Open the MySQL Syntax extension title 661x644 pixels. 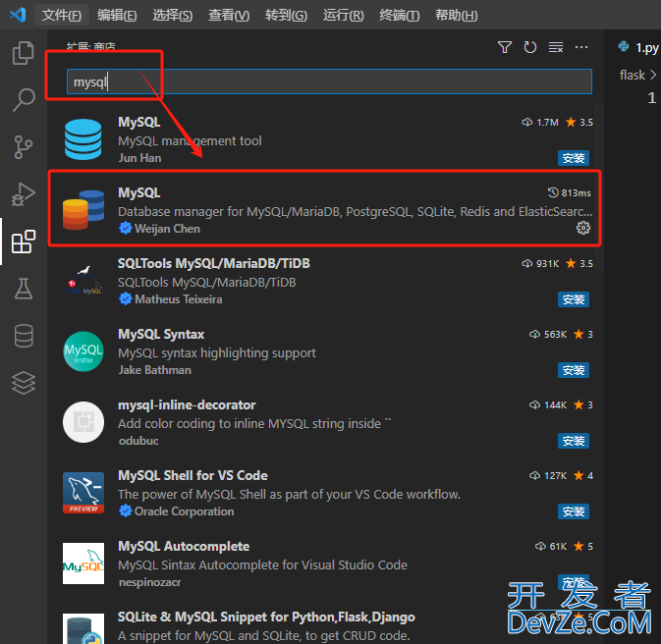[x=161, y=334]
